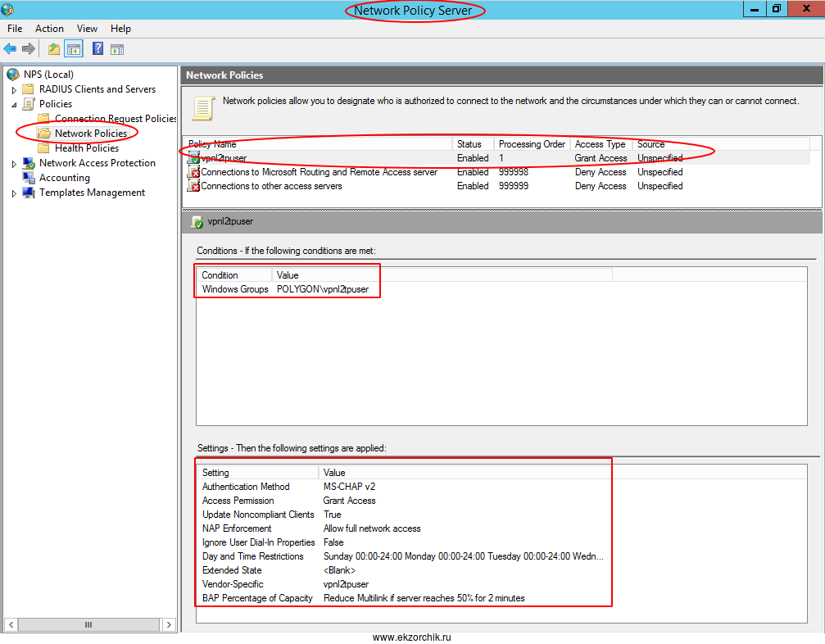Screen dimensions: 825x644
Task: Open Help via the question mark icon
Action: [97, 49]
